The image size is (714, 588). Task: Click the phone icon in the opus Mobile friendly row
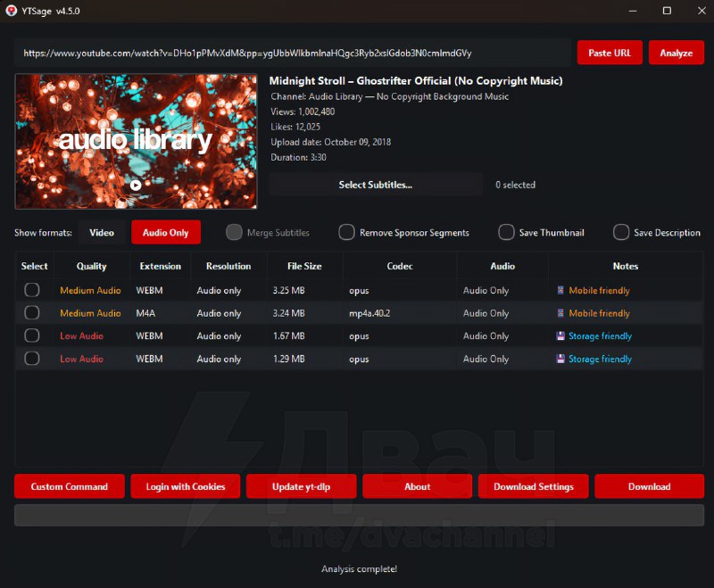560,290
